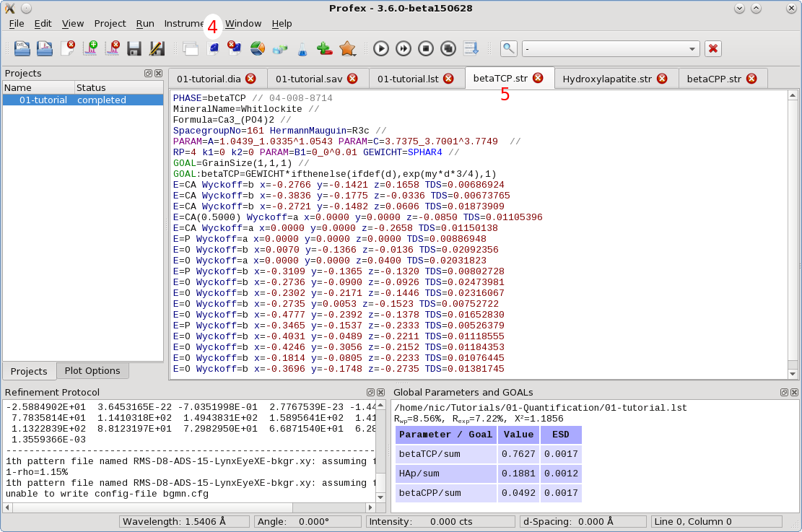Close the Global Parameters and GOALs panel

pyautogui.click(x=794, y=393)
